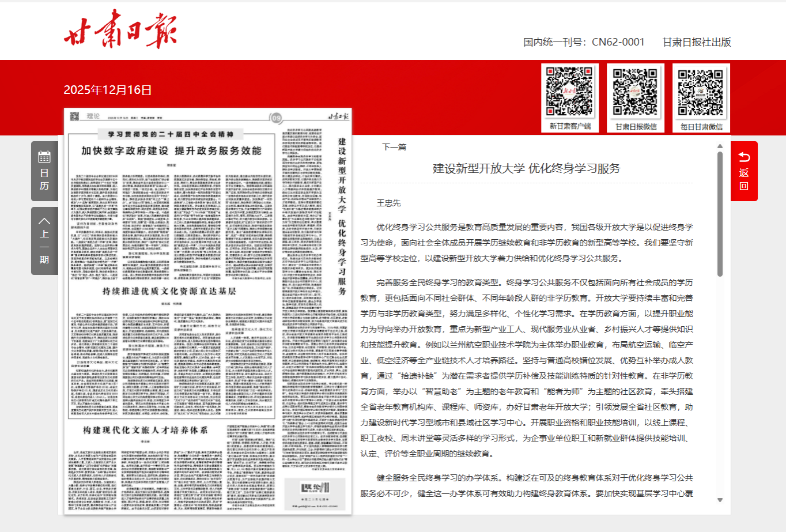Click the red 返回 back arrow icon

click(x=744, y=157)
